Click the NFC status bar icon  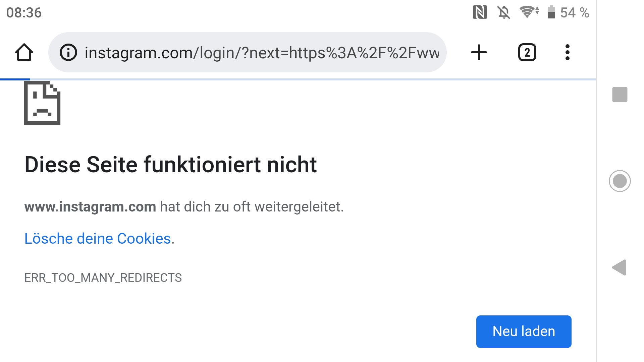coord(480,13)
